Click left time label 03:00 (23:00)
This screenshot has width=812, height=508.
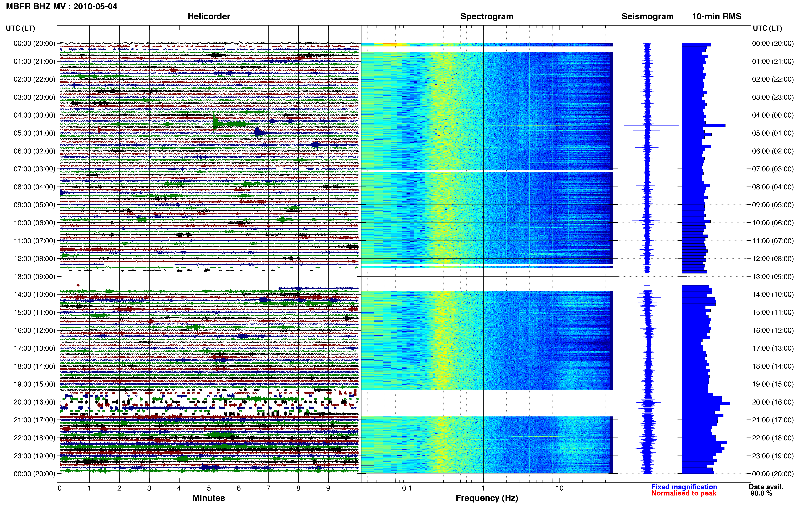(34, 97)
